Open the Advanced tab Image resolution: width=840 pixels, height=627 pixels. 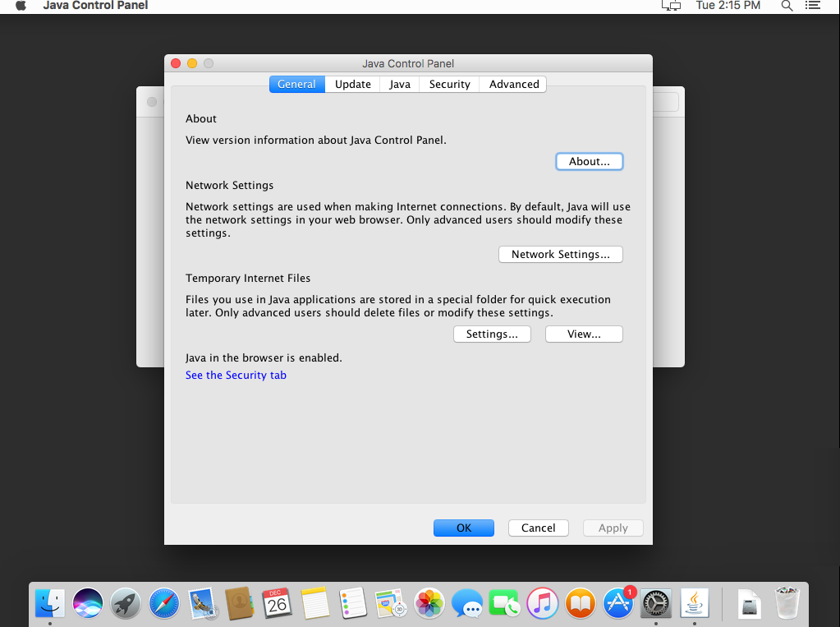coord(514,84)
